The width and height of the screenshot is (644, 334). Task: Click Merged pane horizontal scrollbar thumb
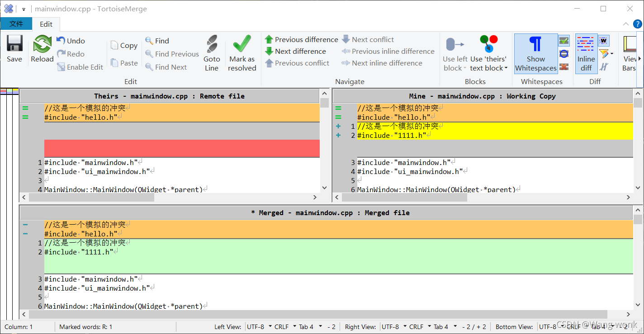tap(318, 314)
